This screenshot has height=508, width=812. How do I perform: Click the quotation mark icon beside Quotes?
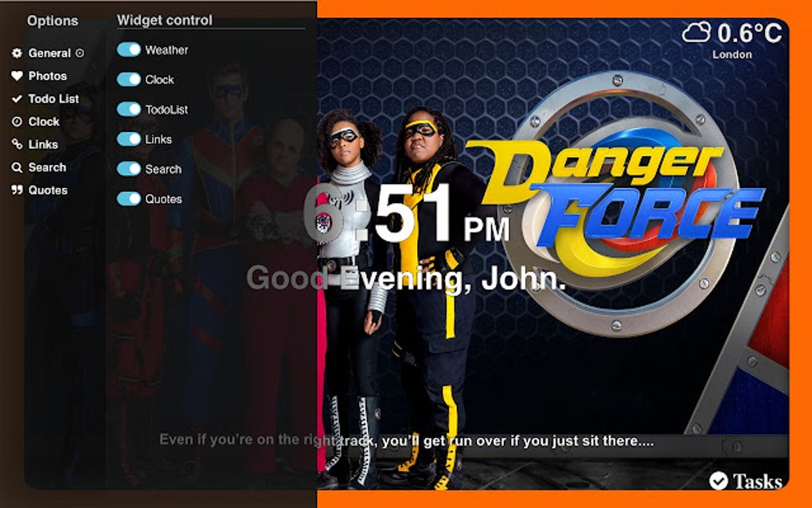pyautogui.click(x=17, y=190)
